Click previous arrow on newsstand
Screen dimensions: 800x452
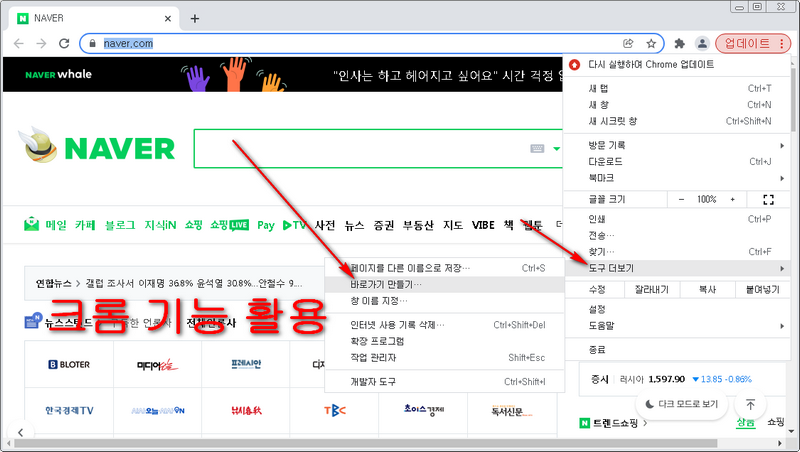click(x=20, y=432)
